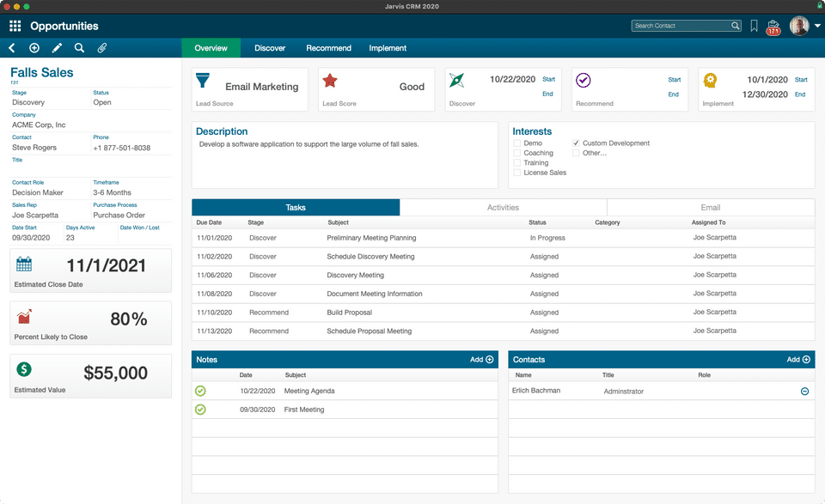
Task: Click the Implement gold gear icon
Action: coord(711,81)
